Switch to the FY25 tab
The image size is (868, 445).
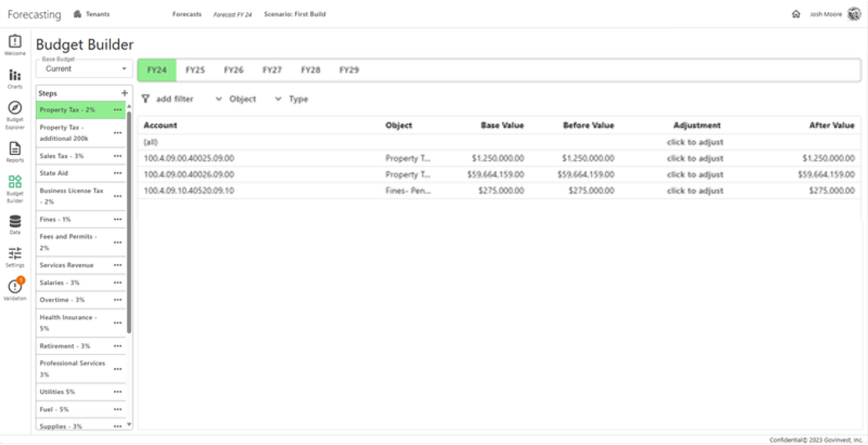[x=195, y=70]
